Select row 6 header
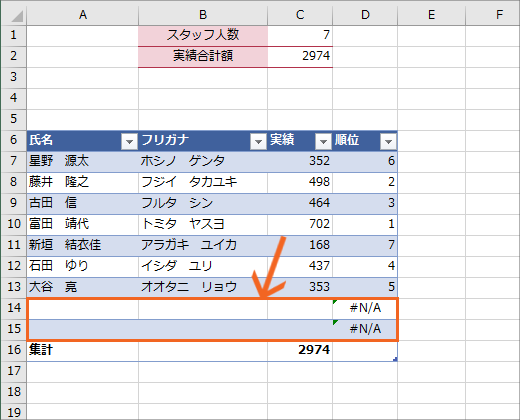Screen dimensions: 520x420 pos(13,140)
